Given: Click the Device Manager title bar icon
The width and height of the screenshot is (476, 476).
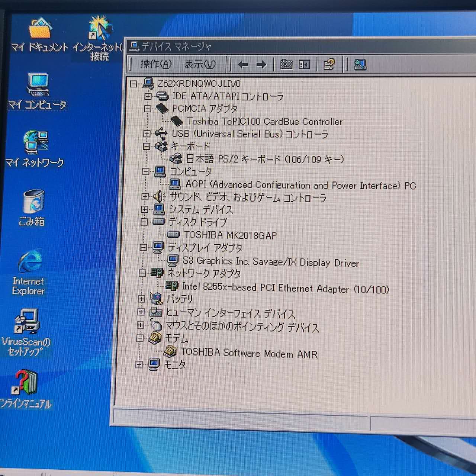Looking at the screenshot, I should 134,46.
